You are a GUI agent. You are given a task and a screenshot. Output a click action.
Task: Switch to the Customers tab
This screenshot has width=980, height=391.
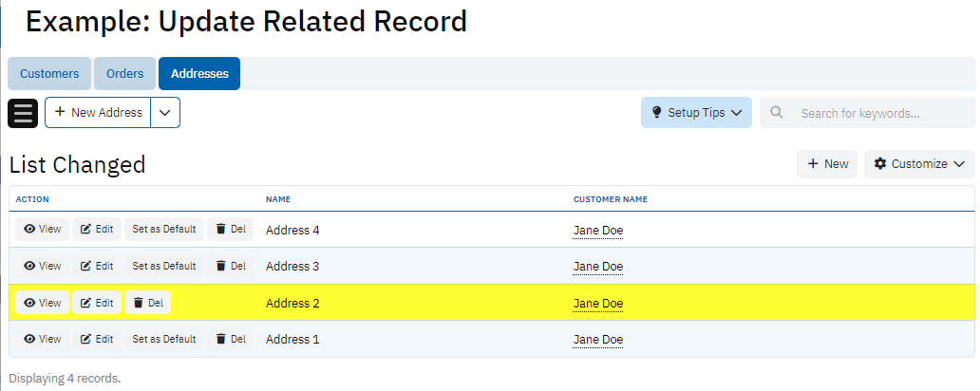tap(49, 74)
